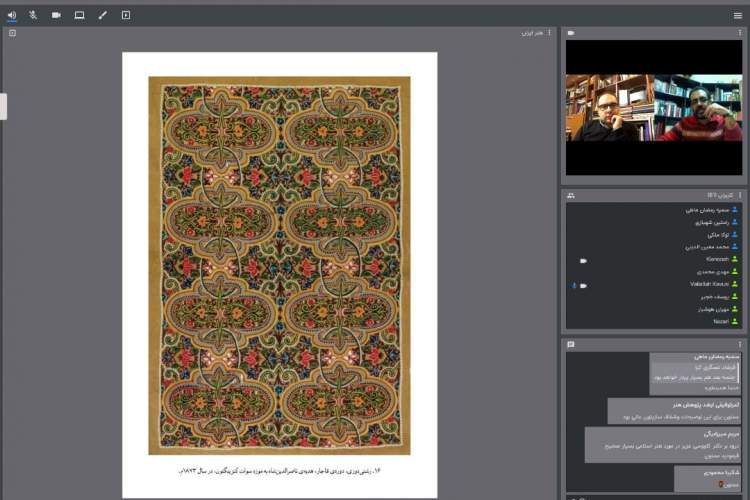Screen dimensions: 750x500
Task: Click camera icon on Valiollah Kavusi's row
Action: (584, 286)
